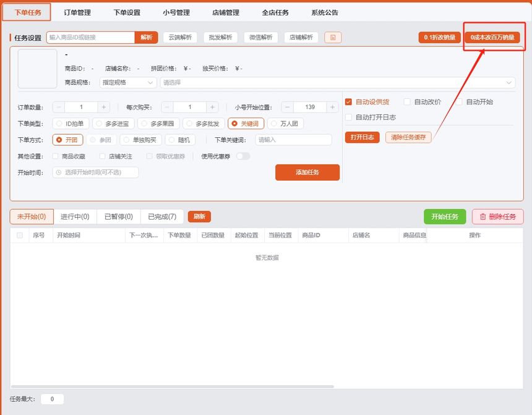The height and width of the screenshot is (415, 532).
Task: Click the document icon button beside 店铺解析
Action: click(x=333, y=37)
